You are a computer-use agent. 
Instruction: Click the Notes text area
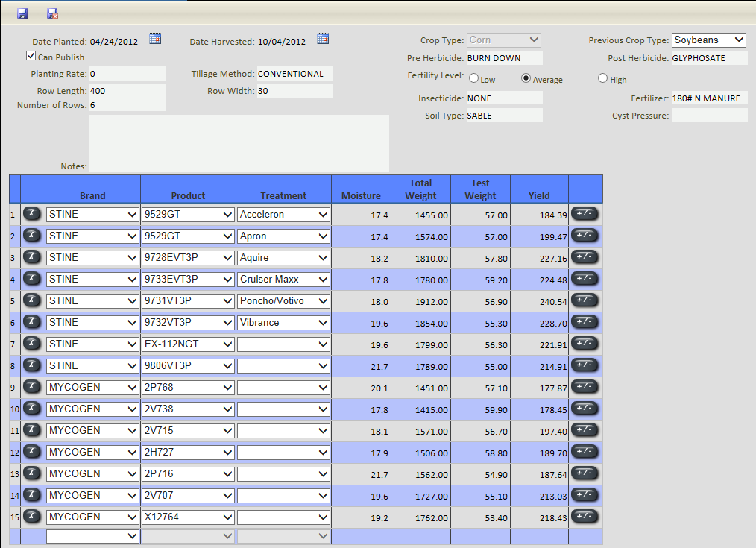pyautogui.click(x=239, y=143)
